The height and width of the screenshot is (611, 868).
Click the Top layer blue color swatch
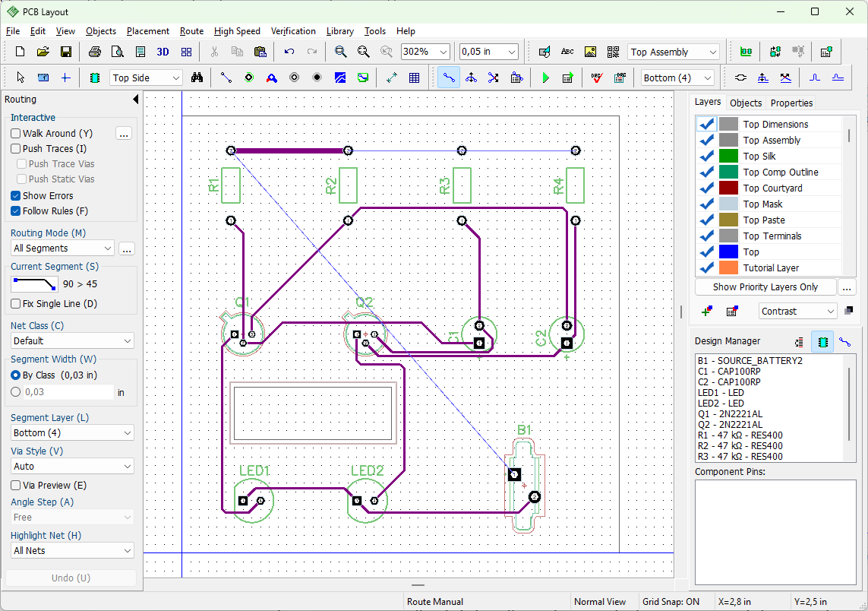[728, 252]
